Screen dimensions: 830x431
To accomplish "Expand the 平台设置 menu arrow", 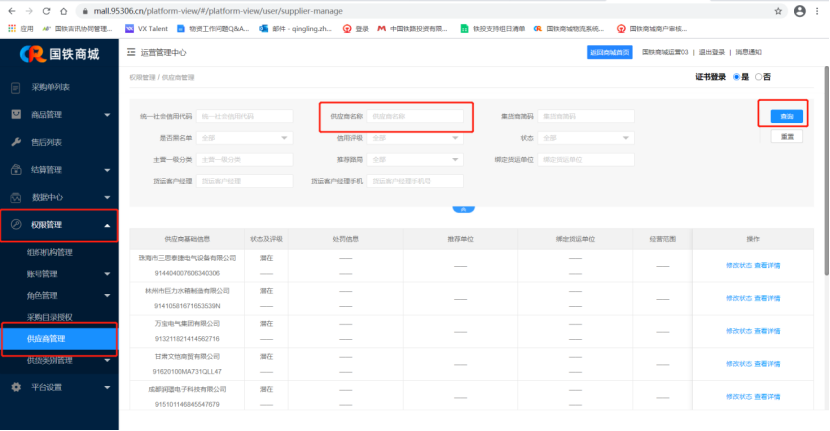I will (107, 387).
